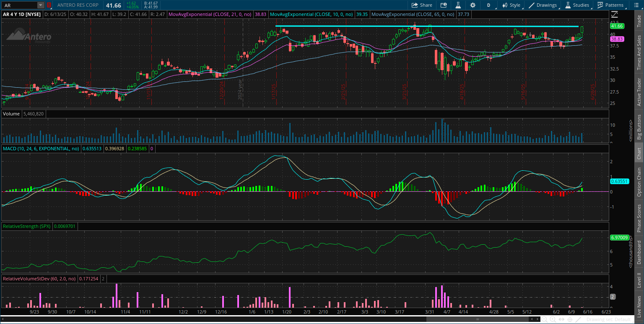Open the Patterns dropdown

click(610, 5)
